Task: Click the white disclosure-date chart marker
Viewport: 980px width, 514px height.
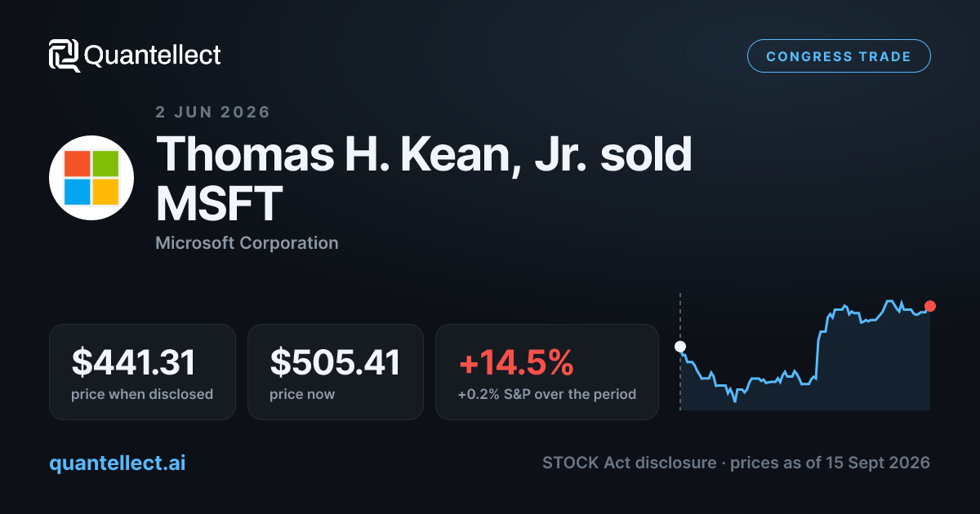Action: click(x=680, y=347)
